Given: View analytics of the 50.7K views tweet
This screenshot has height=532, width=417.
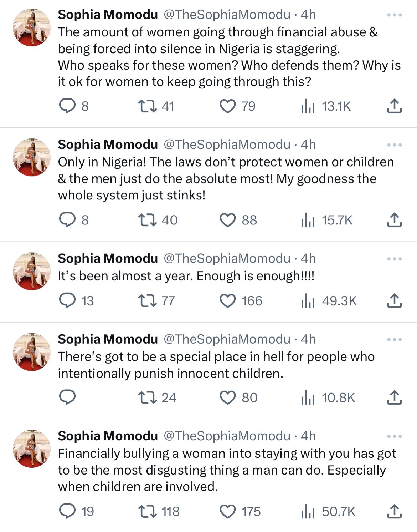Looking at the screenshot, I should click(x=308, y=512).
